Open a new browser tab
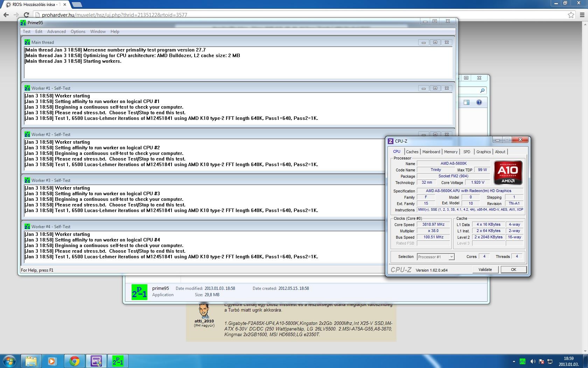Image resolution: width=588 pixels, height=368 pixels. tap(77, 5)
